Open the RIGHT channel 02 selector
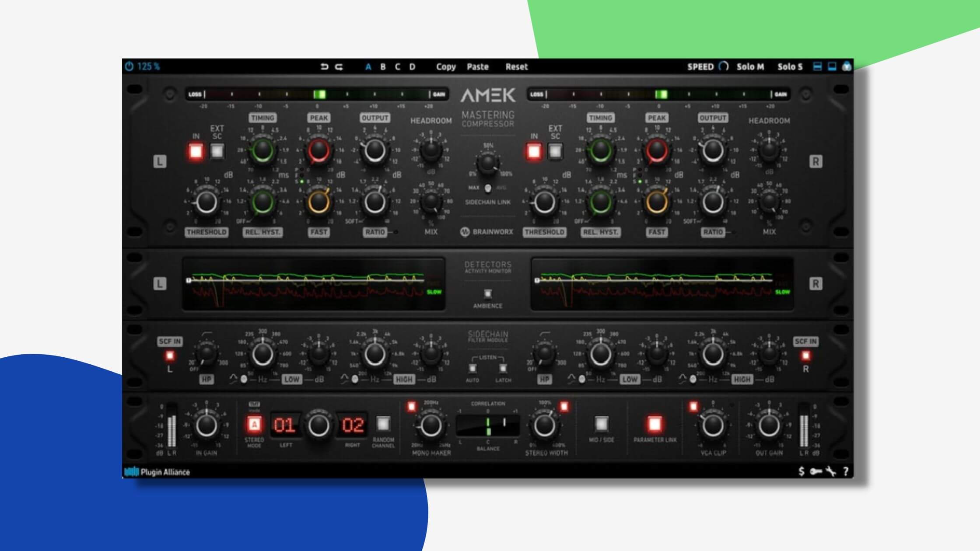Viewport: 980px width, 551px height. pyautogui.click(x=353, y=425)
